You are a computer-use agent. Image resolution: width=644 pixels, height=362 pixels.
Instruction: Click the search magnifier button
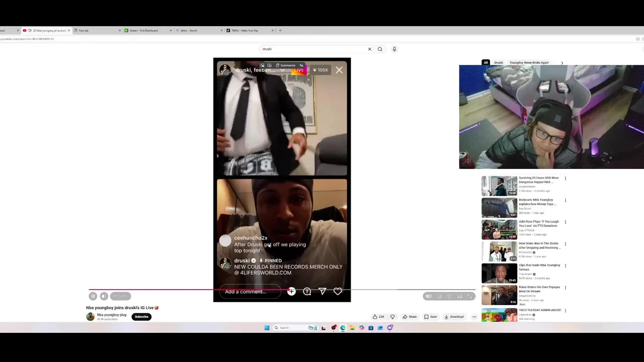click(380, 49)
